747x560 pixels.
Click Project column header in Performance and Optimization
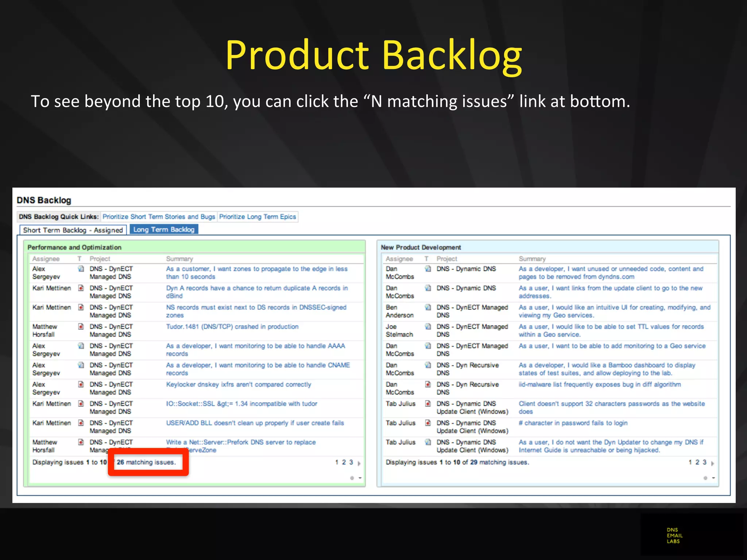pyautogui.click(x=100, y=259)
